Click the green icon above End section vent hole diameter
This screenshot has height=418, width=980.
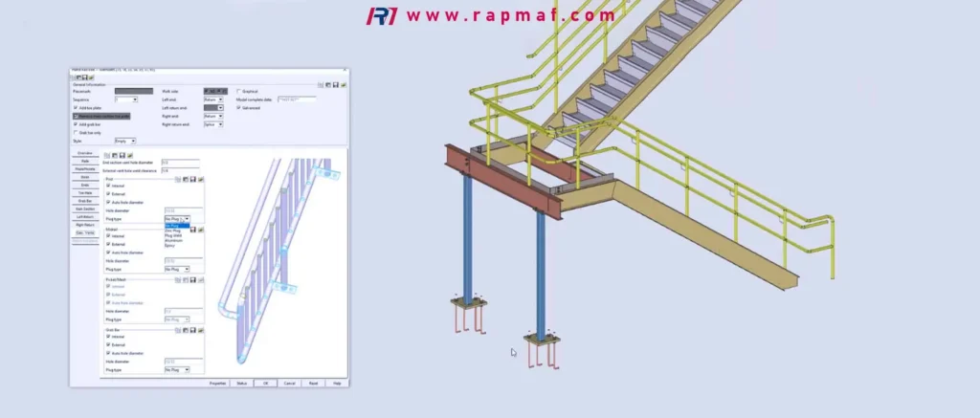[130, 156]
